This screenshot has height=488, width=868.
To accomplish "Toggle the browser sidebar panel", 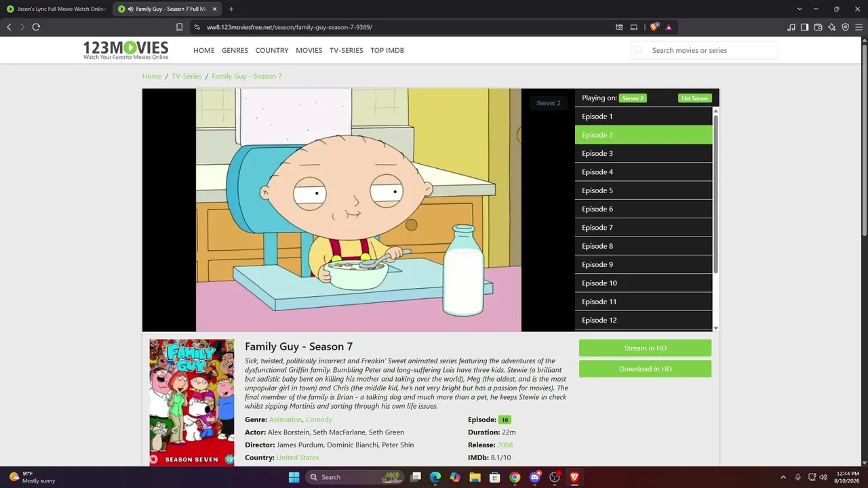I will (804, 27).
